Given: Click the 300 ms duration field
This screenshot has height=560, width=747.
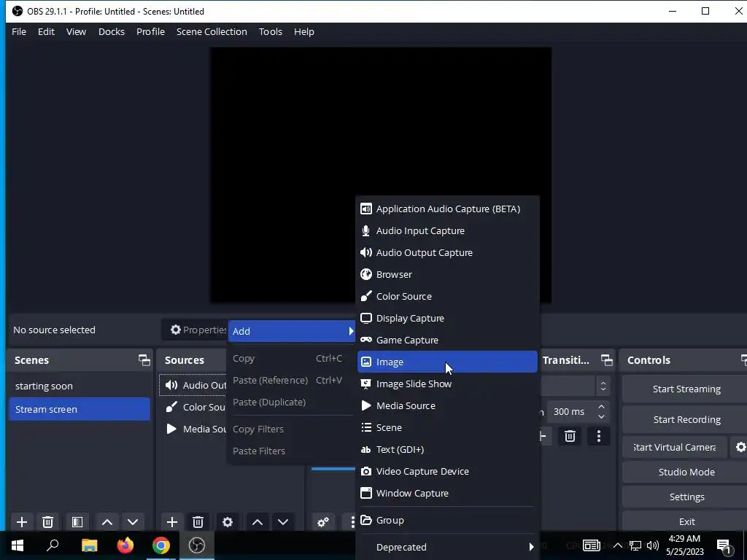Looking at the screenshot, I should tap(571, 411).
